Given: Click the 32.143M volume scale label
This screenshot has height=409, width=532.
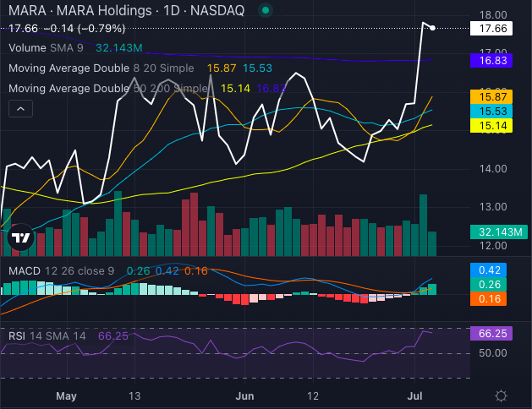Looking at the screenshot, I should coord(499,232).
